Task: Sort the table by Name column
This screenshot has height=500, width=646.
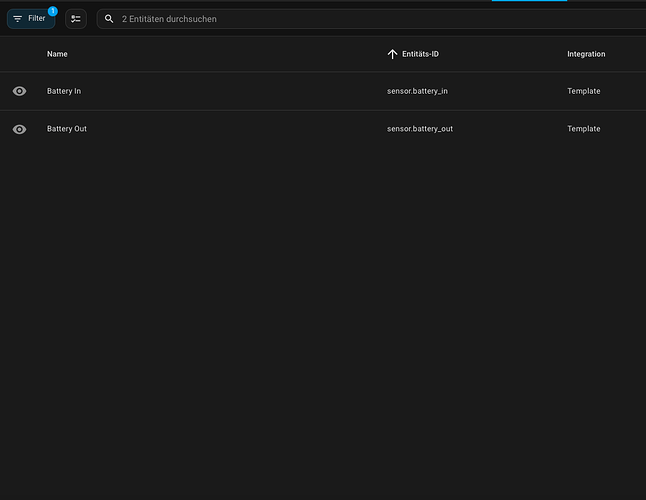Action: (57, 54)
